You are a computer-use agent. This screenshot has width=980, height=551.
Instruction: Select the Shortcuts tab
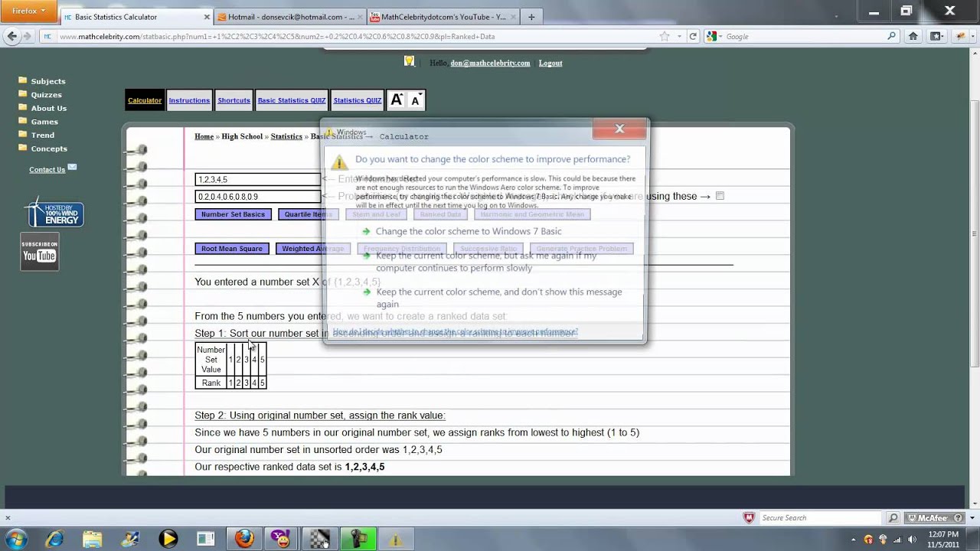tap(234, 100)
